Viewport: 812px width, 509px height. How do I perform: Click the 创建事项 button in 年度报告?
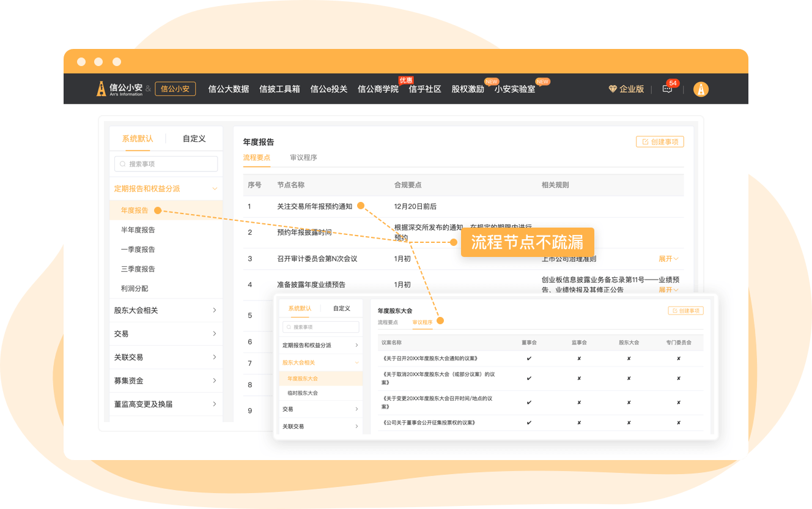(x=660, y=142)
